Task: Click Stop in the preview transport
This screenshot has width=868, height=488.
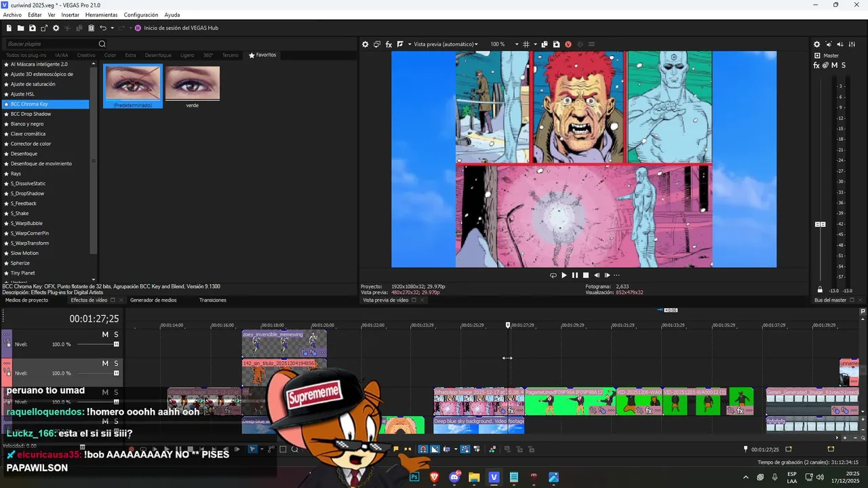Action: [586, 275]
